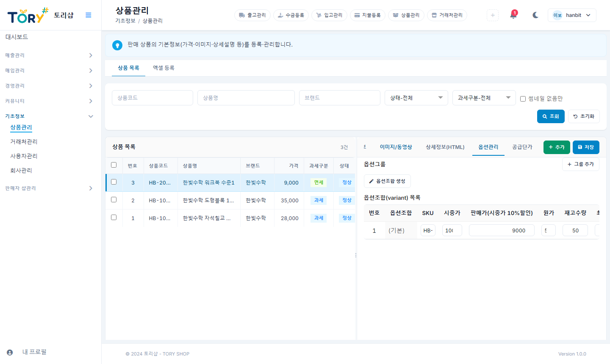
Task: Check the row checkbox for 한빛수학 도형블록
Action: [x=114, y=200]
